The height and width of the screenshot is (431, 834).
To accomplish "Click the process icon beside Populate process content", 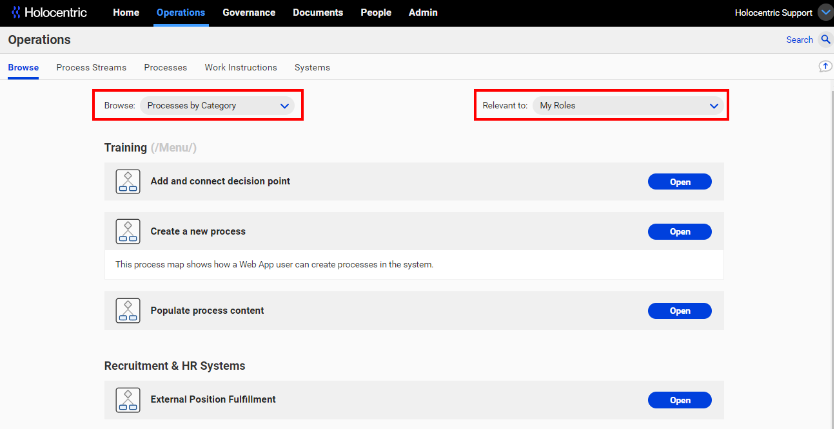I will coord(128,311).
